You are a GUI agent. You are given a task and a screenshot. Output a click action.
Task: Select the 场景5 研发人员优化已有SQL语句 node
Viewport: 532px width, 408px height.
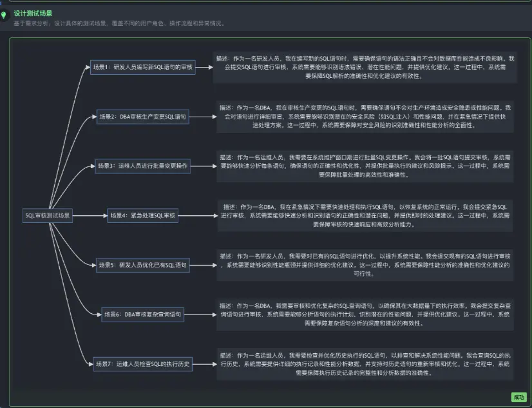pos(143,266)
